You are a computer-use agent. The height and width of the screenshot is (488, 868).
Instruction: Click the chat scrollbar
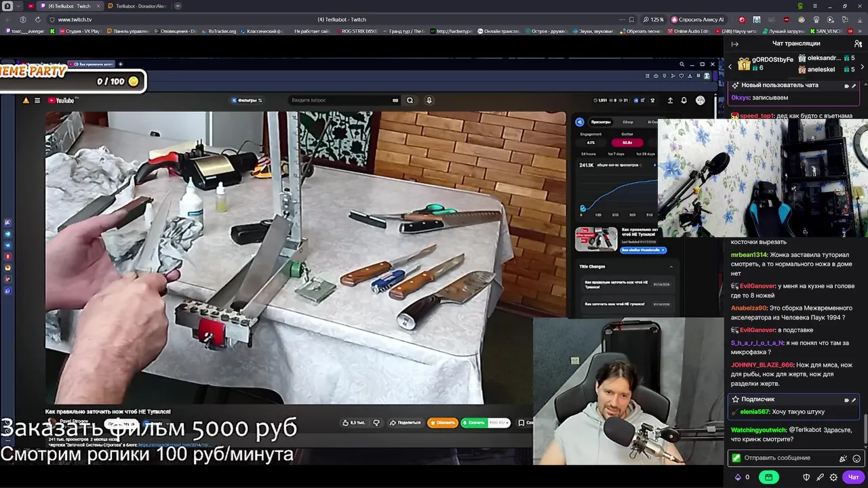(x=865, y=428)
